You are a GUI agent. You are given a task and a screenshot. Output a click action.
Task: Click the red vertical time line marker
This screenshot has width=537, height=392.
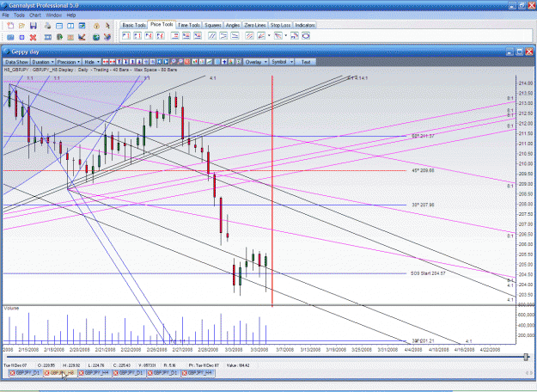click(x=272, y=191)
